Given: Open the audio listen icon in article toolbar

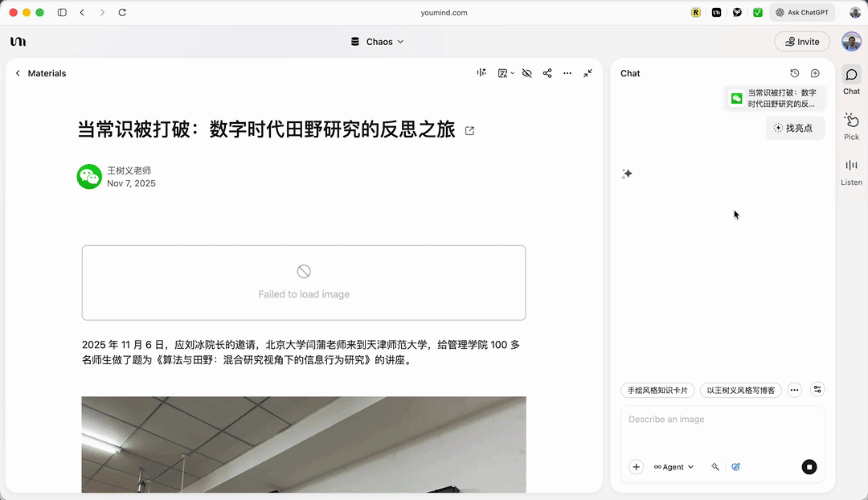Looking at the screenshot, I should pos(481,73).
